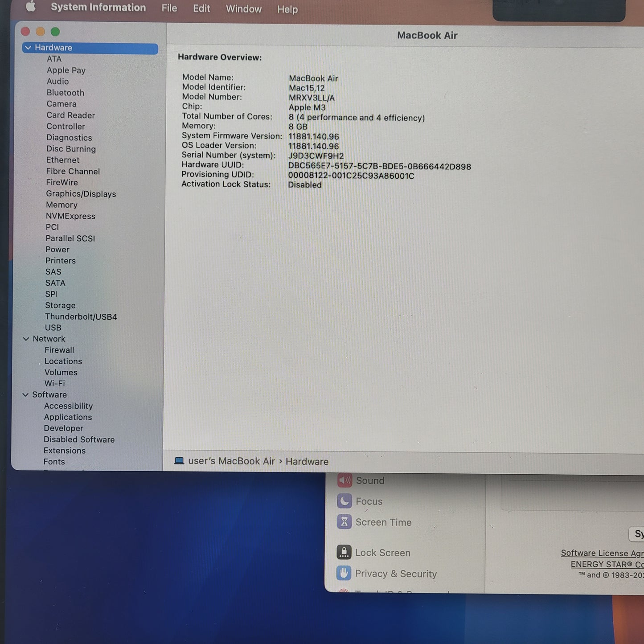
Task: Open the Help menu
Action: [287, 9]
